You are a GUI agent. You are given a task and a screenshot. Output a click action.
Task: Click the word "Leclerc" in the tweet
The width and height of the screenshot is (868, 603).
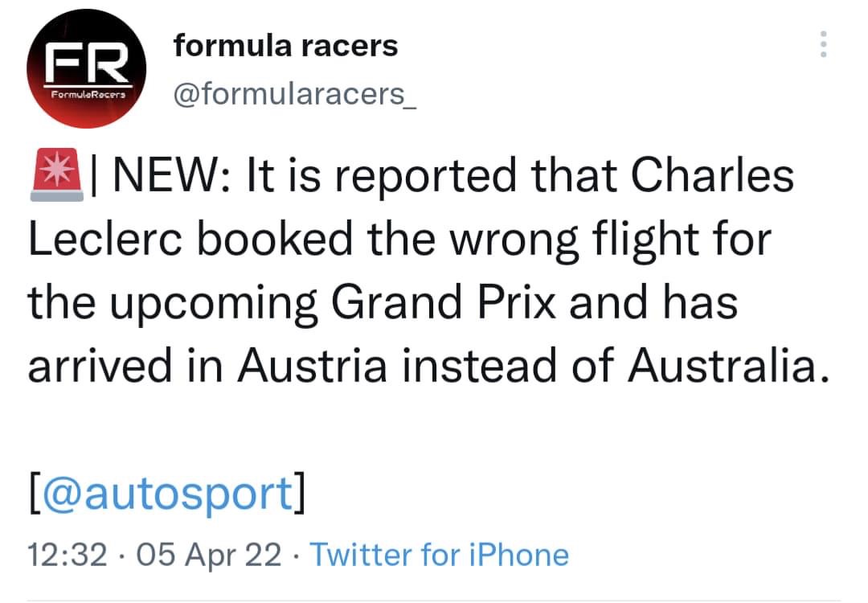click(108, 240)
